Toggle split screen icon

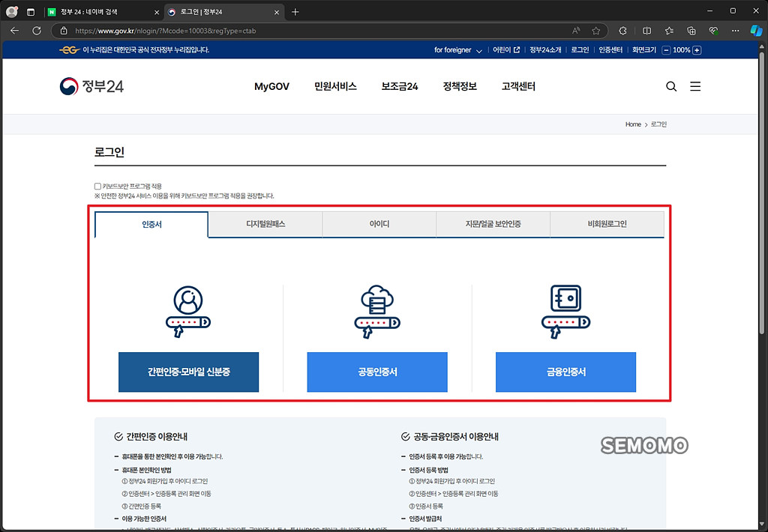(646, 30)
